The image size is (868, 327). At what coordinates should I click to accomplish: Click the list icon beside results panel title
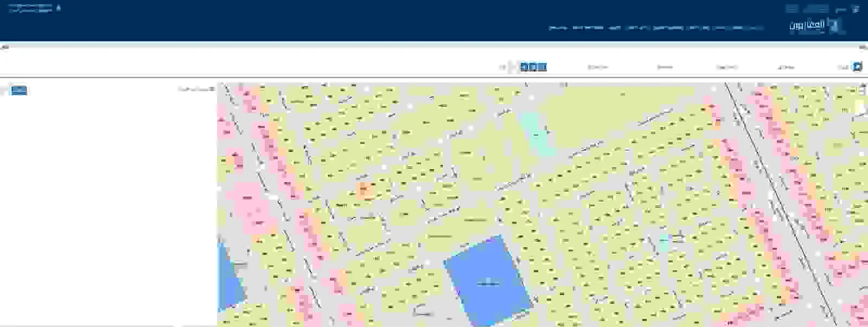(212, 89)
